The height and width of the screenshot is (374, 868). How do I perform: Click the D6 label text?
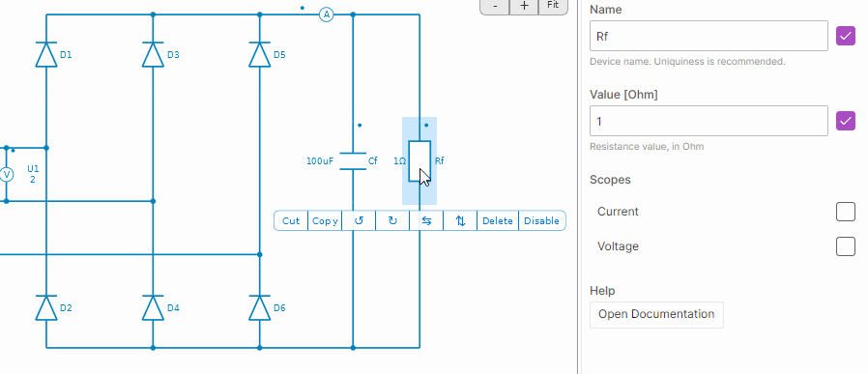click(279, 308)
